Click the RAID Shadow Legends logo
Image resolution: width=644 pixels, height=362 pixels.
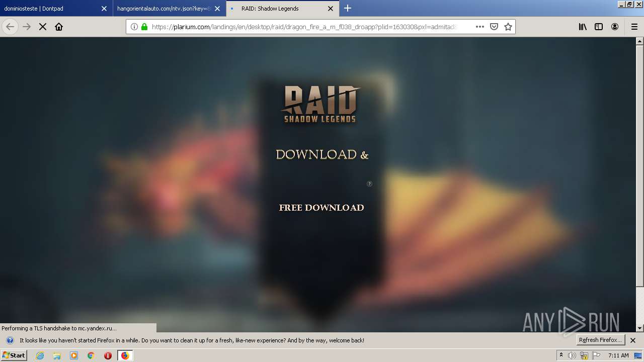320,104
